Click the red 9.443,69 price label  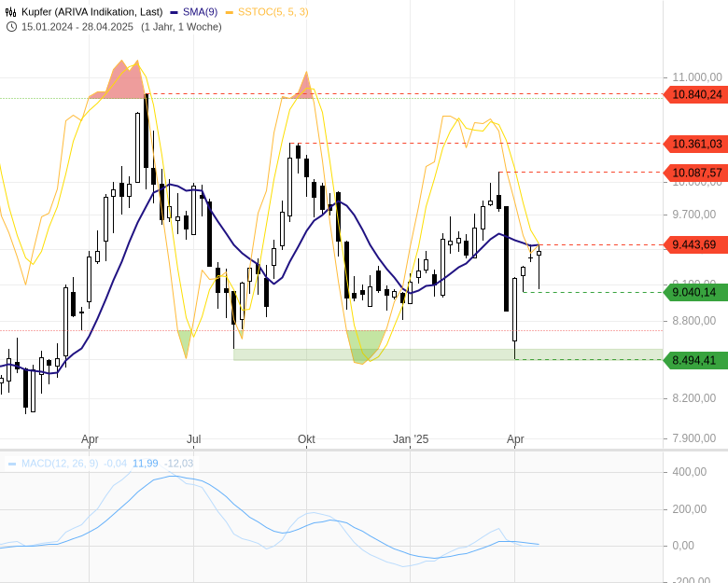click(695, 244)
